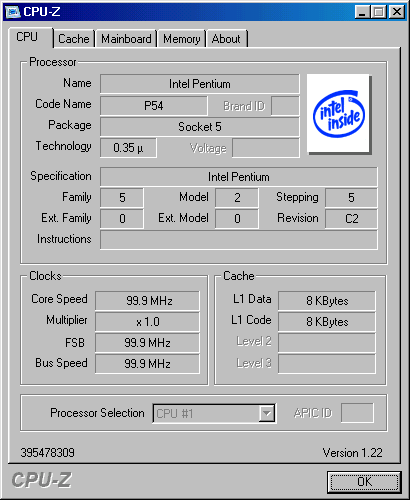Click the L1 Data cache value
Screen dimensions: 410x500
pyautogui.click(x=327, y=301)
